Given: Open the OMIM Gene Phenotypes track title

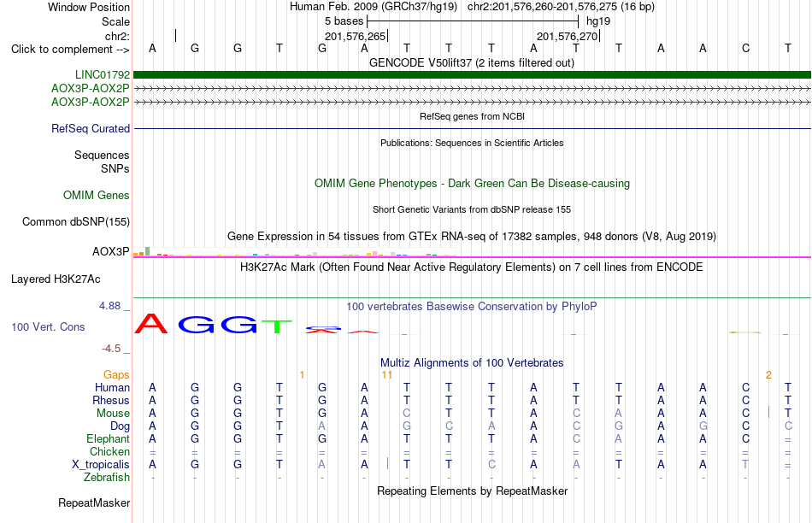Looking at the screenshot, I should [x=472, y=184].
